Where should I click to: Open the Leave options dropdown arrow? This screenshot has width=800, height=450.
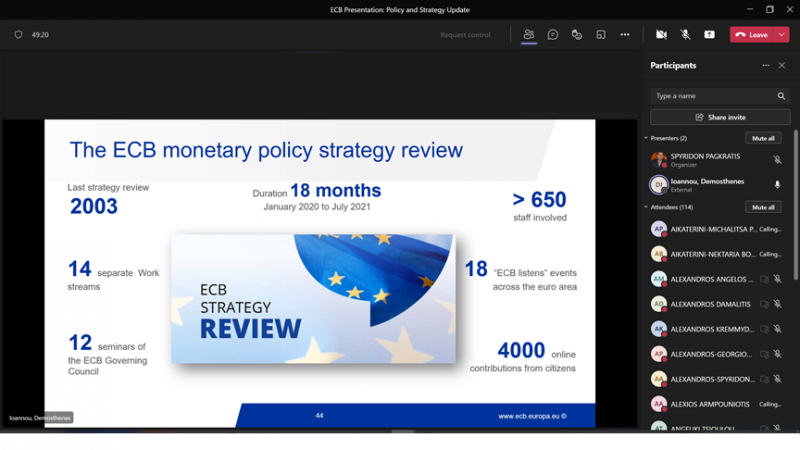pos(782,35)
